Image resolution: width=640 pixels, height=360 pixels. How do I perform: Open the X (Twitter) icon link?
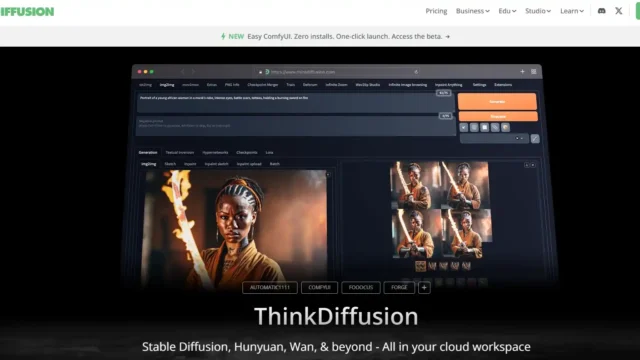tap(619, 11)
